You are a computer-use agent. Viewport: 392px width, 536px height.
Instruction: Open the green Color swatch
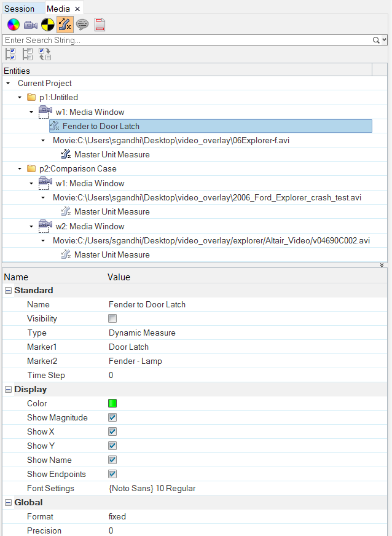pos(112,403)
